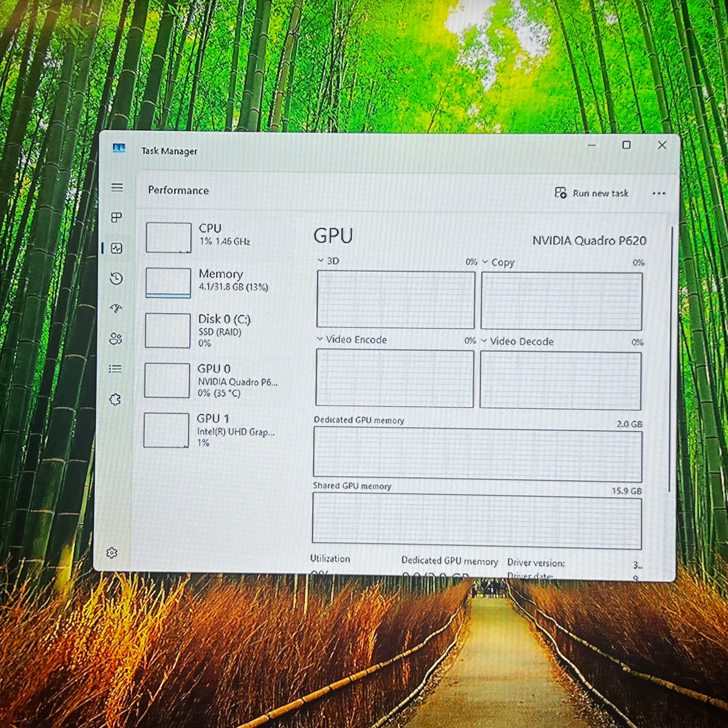Viewport: 728px width, 728px height.
Task: Click the 'SSD (RAID)' disk type text
Action: pyautogui.click(x=220, y=332)
